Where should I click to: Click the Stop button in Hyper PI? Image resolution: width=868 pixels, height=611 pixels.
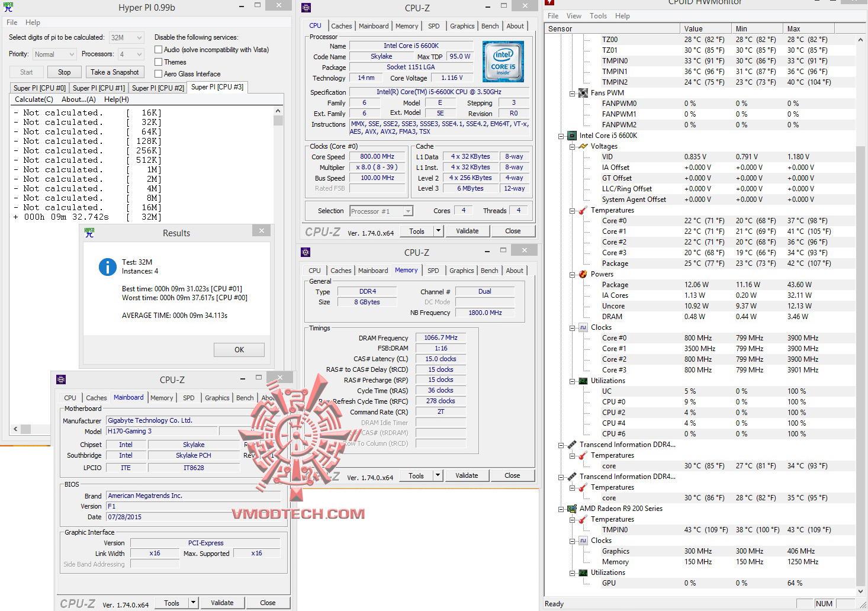[65, 72]
